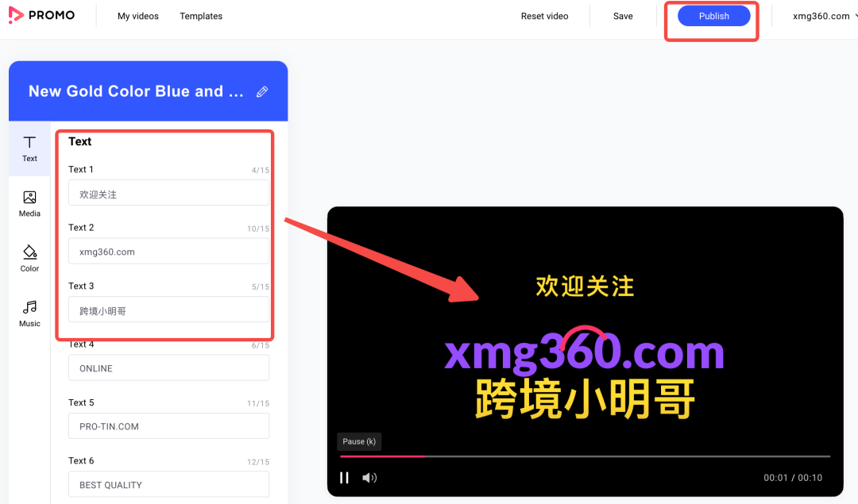Viewport: 858px width, 504px height.
Task: Select the Text panel in the sidebar
Action: click(x=29, y=148)
